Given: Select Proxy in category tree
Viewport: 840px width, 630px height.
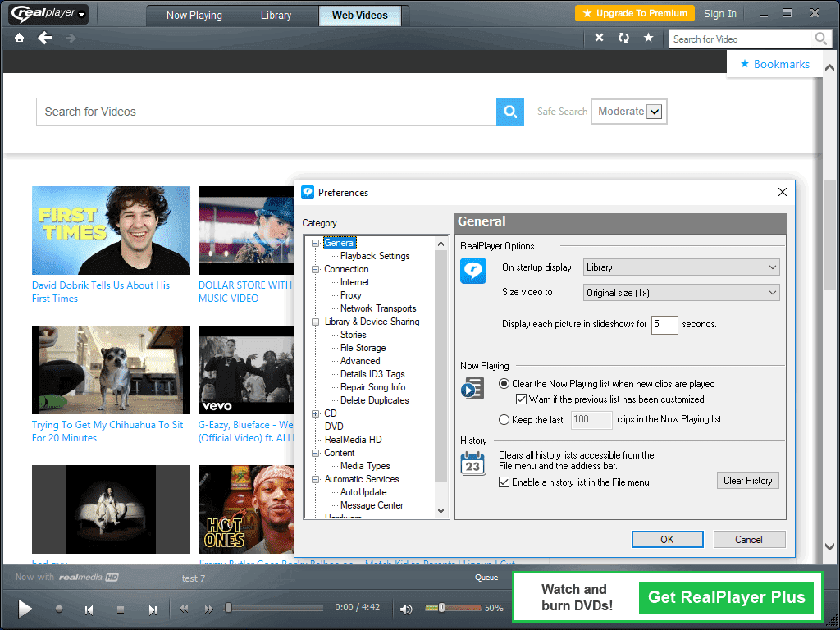Looking at the screenshot, I should pyautogui.click(x=351, y=295).
